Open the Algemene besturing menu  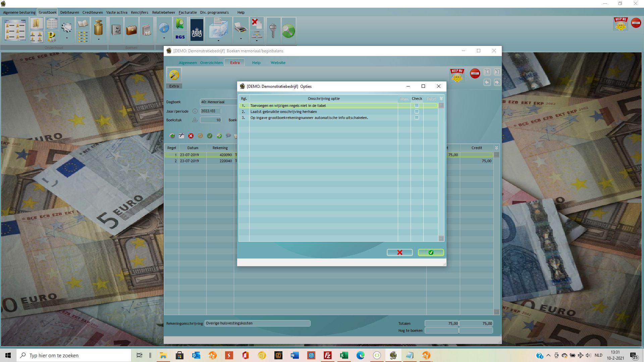coord(19,12)
